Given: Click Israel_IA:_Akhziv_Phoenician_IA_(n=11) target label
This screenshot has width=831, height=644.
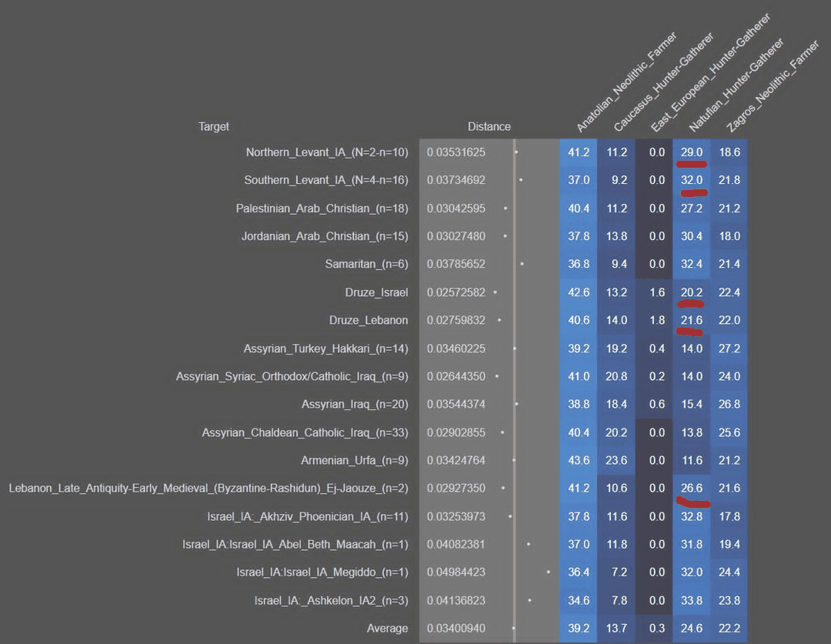Looking at the screenshot, I should point(307,517).
